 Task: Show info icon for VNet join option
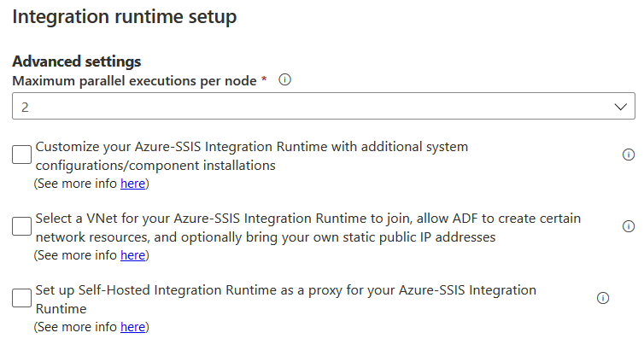[x=629, y=226]
